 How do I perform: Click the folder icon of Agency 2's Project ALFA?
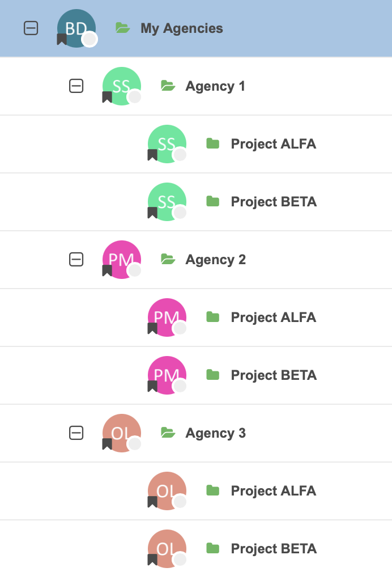click(x=213, y=317)
